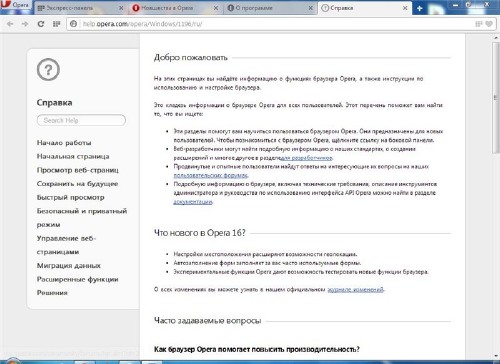This screenshot has width=500, height=364.
Task: Open the Opera main menu button
Action: tap(16, 5)
